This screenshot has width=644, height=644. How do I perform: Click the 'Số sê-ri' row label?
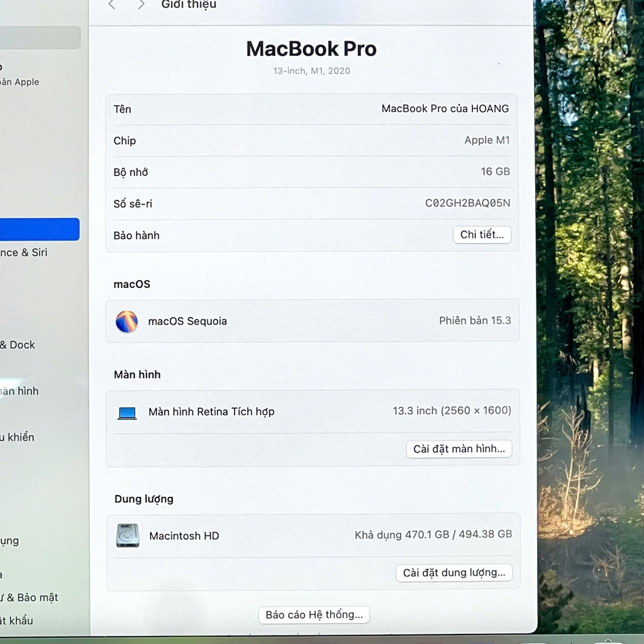(x=133, y=204)
